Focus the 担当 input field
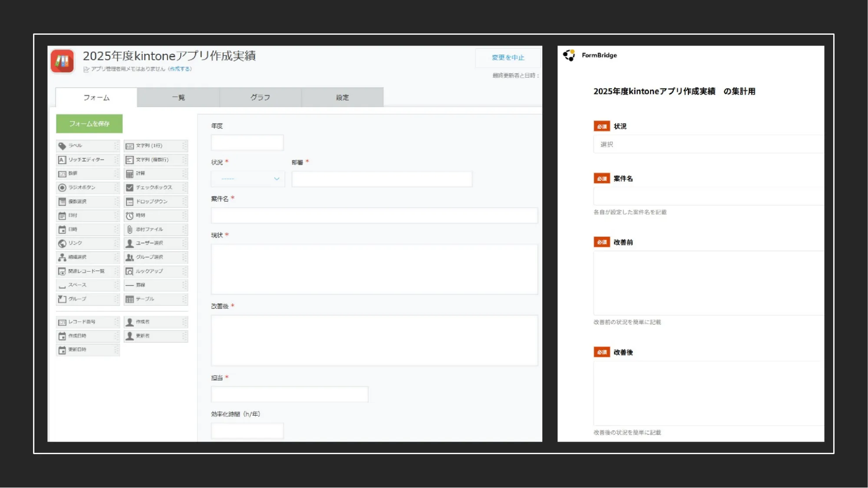The width and height of the screenshot is (868, 488). pyautogui.click(x=290, y=394)
